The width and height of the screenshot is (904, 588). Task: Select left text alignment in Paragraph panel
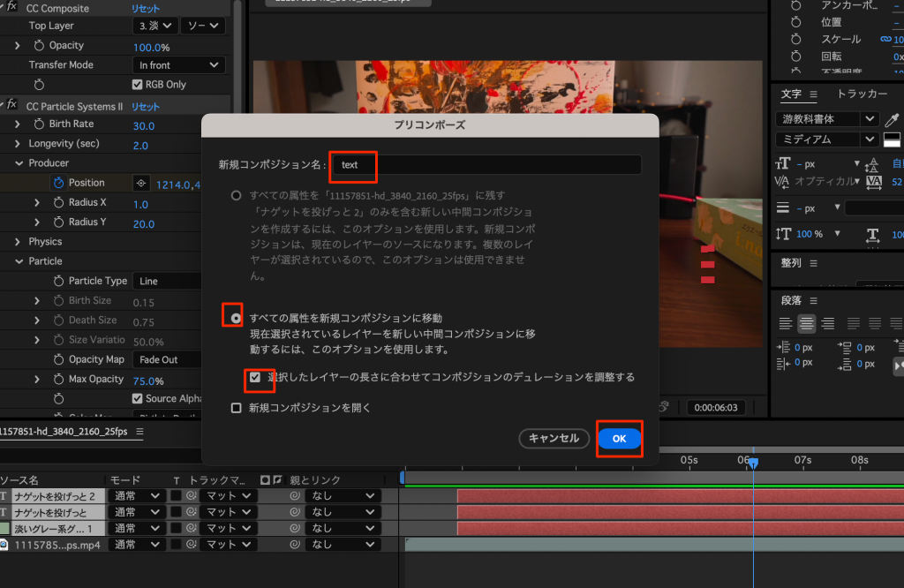785,324
